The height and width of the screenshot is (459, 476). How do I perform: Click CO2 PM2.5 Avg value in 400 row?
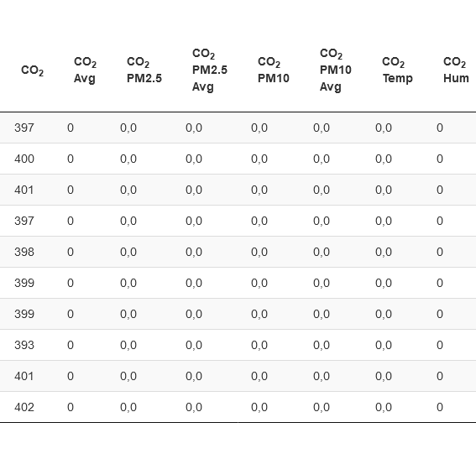pos(194,159)
